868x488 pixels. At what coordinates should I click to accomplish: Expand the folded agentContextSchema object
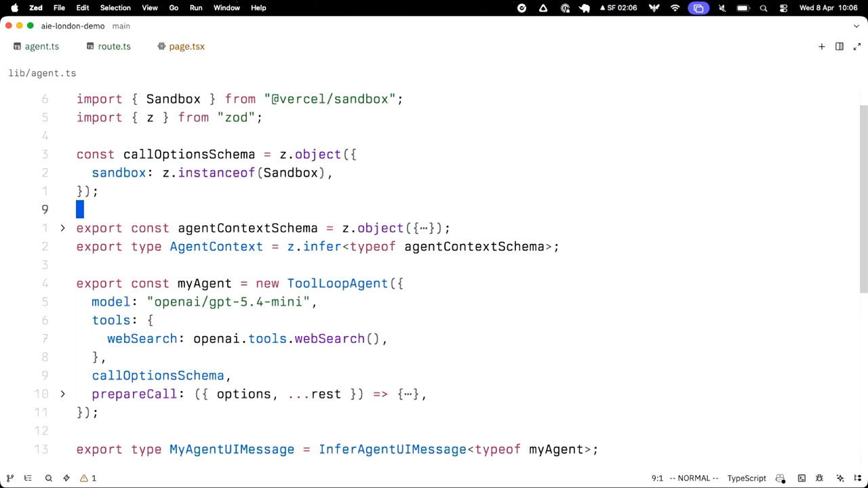[x=62, y=228]
